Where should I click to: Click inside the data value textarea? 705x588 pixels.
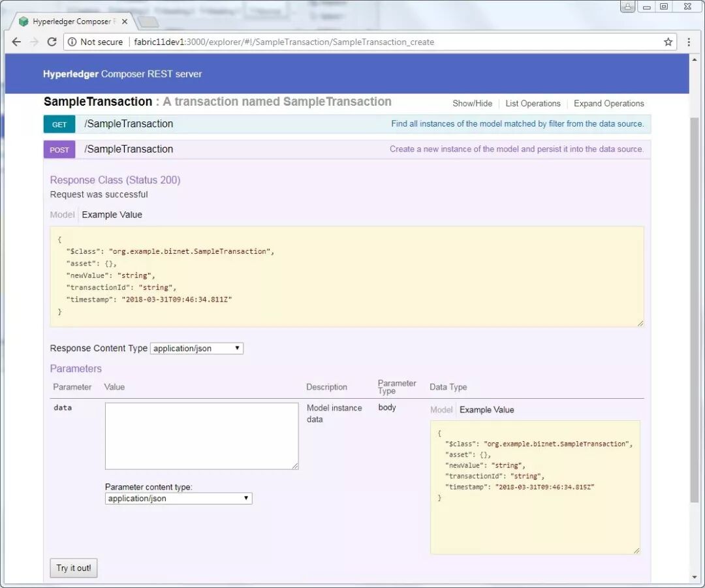point(202,436)
